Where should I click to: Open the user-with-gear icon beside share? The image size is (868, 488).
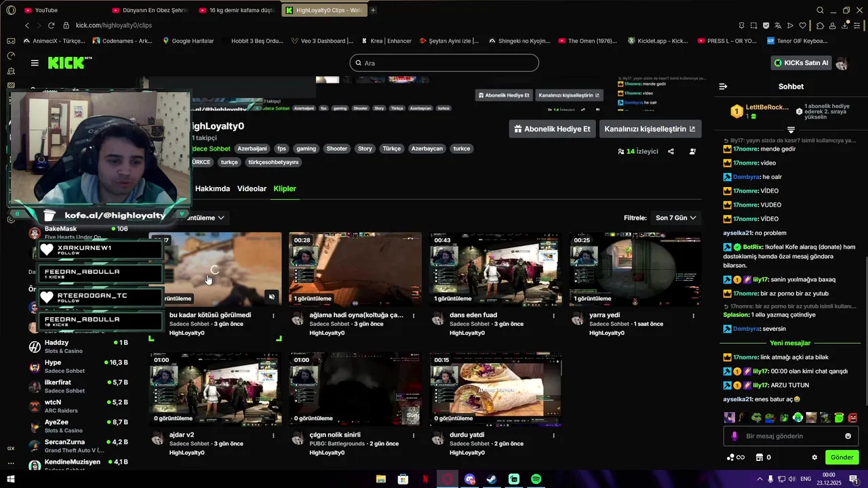click(692, 151)
